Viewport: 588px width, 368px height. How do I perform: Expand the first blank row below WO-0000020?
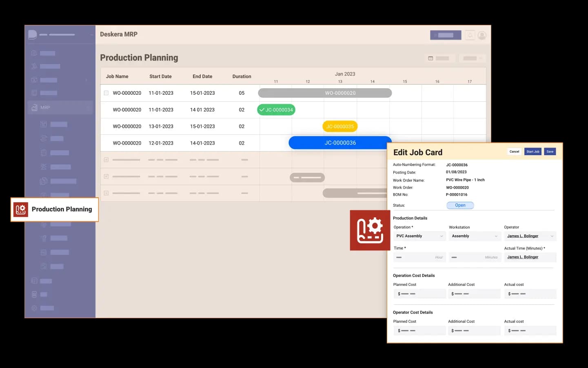pos(106,160)
